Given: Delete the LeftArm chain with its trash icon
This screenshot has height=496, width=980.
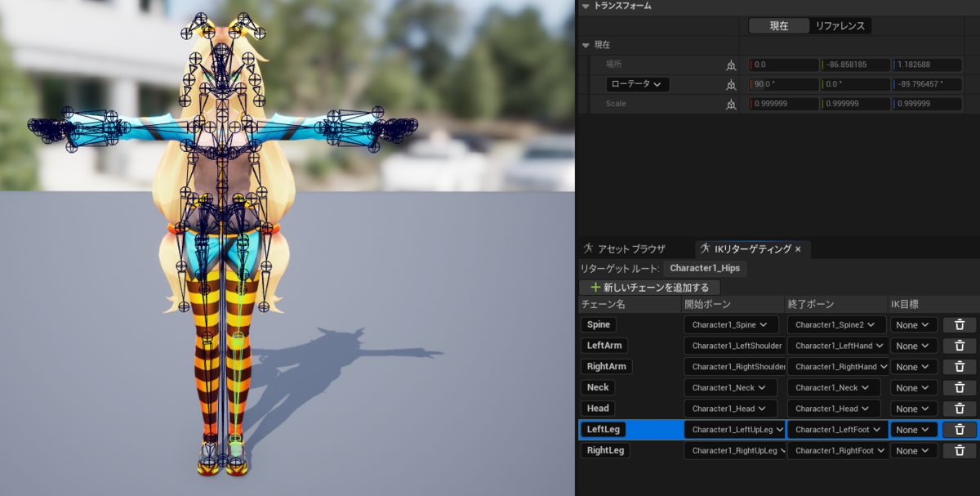Looking at the screenshot, I should (960, 346).
